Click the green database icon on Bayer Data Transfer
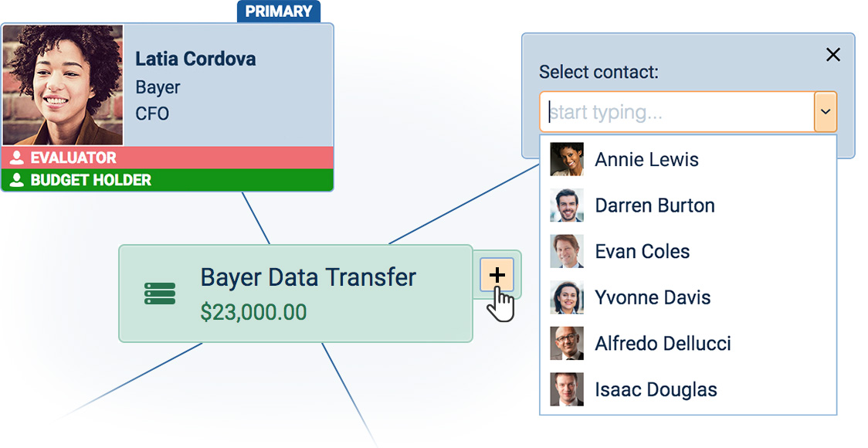868x448 pixels. (160, 293)
